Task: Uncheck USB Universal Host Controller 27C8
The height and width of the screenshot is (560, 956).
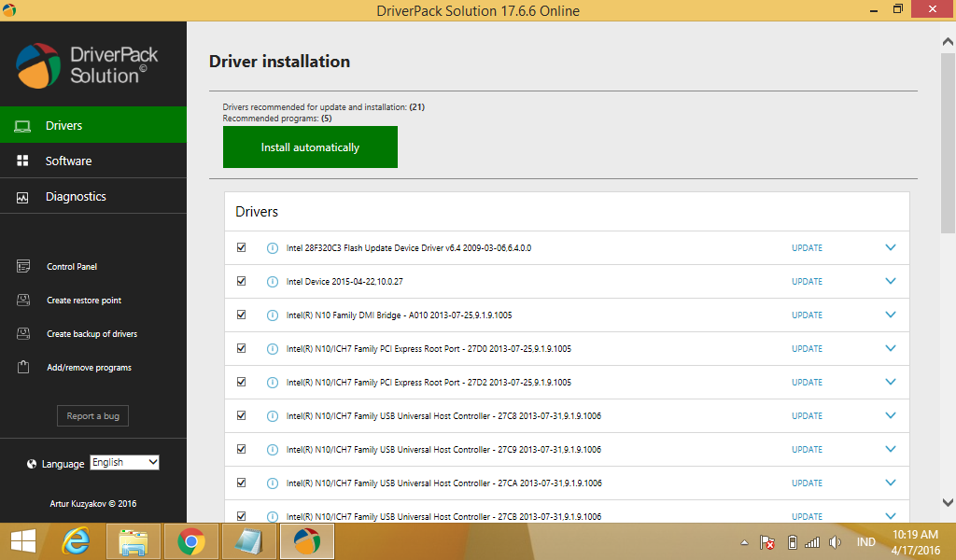Action: click(x=242, y=415)
